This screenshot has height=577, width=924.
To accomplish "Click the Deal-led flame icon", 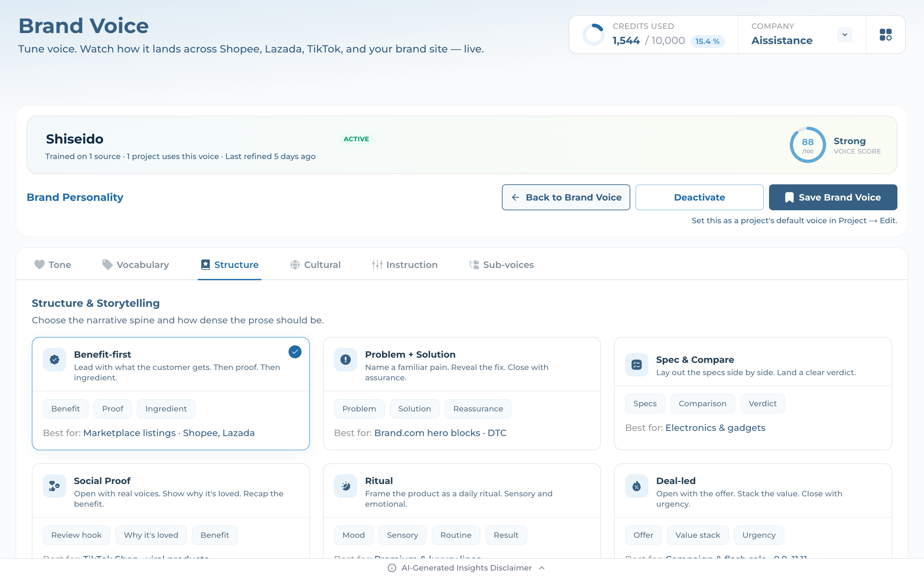I will (636, 486).
